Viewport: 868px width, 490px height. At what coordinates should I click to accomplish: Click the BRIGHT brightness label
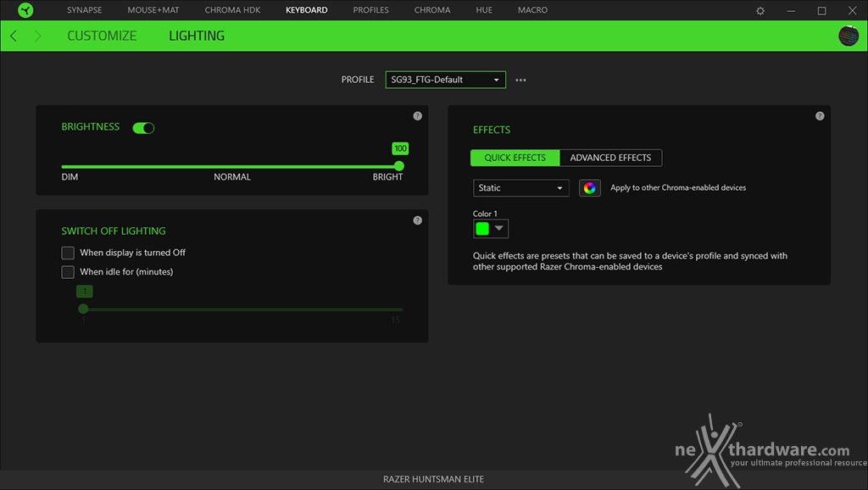click(387, 177)
